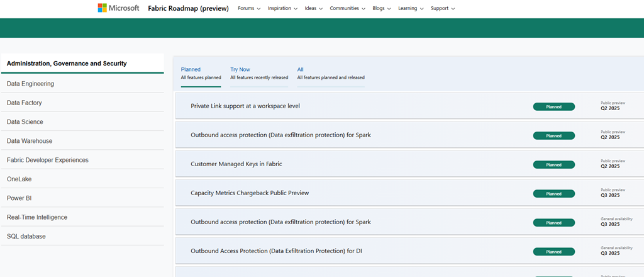Click Planned badge on Capacity Metrics Chargeback row

[x=553, y=193]
